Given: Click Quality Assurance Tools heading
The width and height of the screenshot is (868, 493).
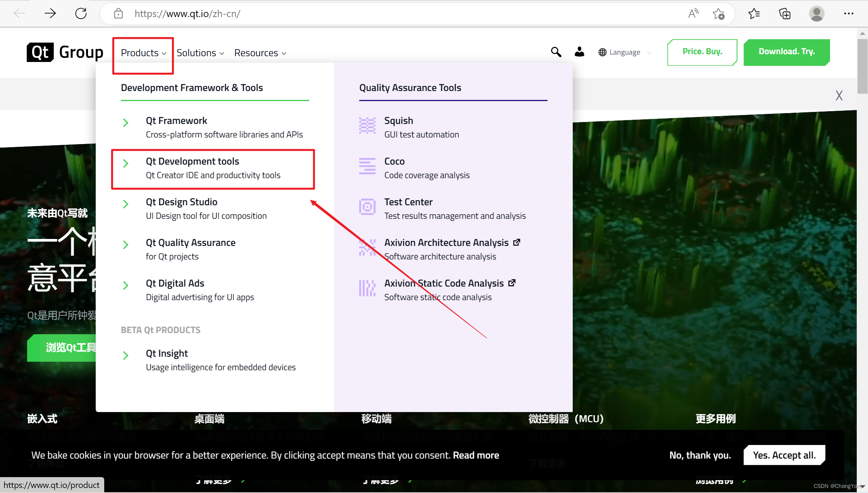Looking at the screenshot, I should tap(410, 88).
